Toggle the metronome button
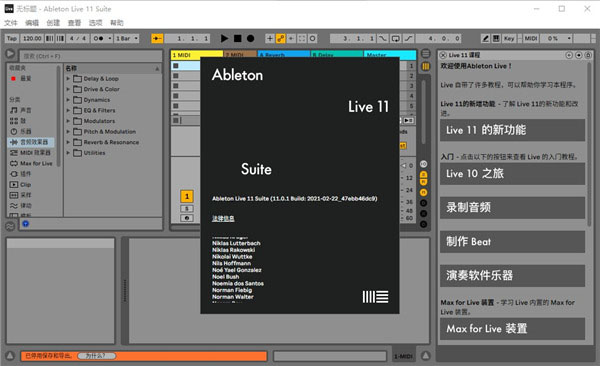Viewport: 600px width, 366px height. 98,38
